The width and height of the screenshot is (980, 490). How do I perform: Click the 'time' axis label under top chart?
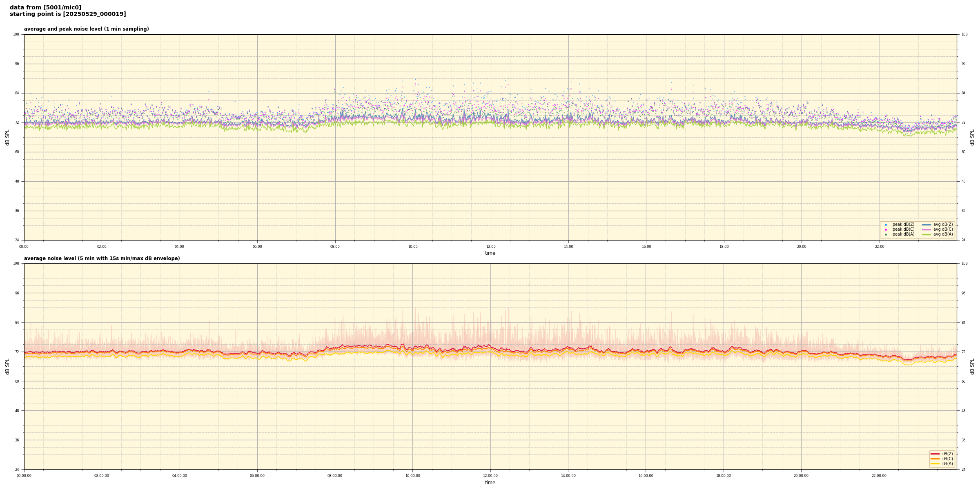(x=490, y=253)
